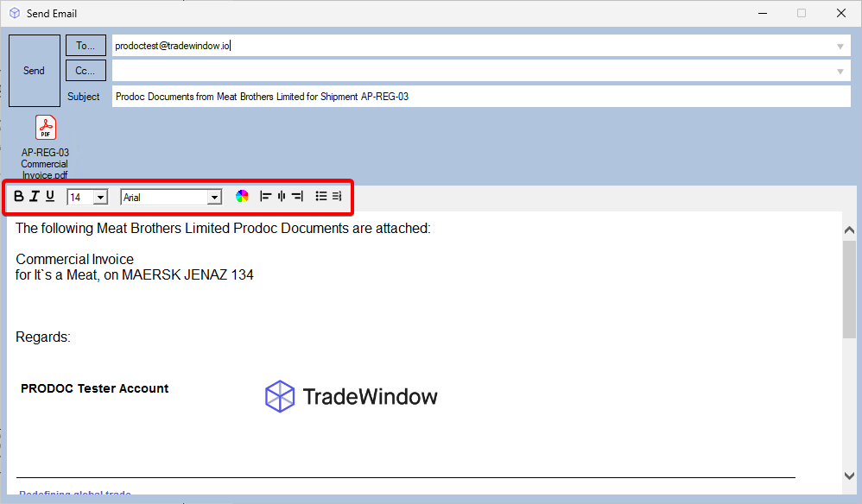Center align text

[x=282, y=196]
